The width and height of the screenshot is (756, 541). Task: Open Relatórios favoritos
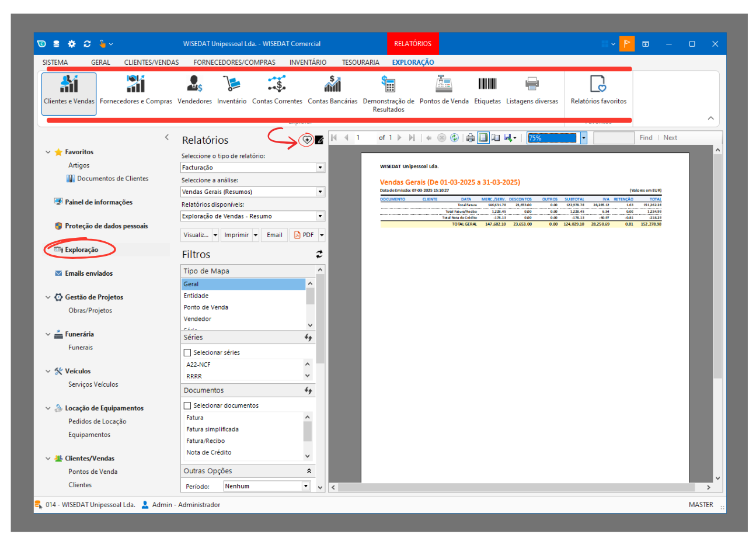click(598, 91)
